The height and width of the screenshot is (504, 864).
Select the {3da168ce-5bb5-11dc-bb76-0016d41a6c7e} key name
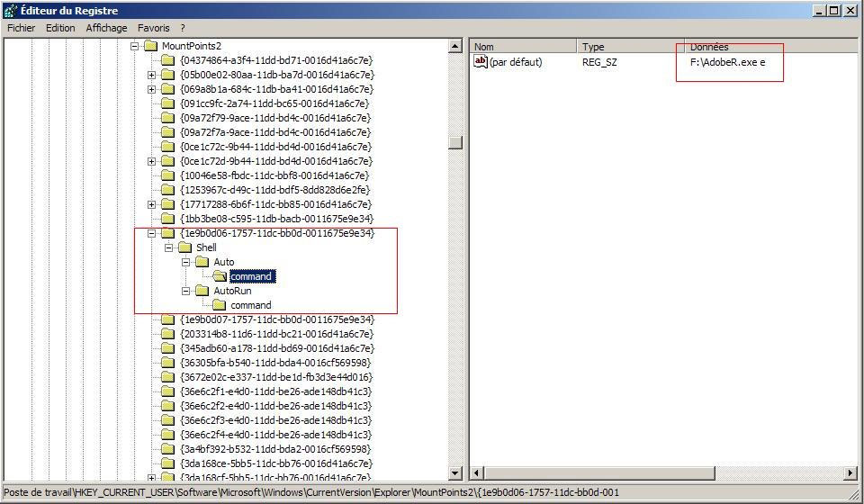(276, 463)
